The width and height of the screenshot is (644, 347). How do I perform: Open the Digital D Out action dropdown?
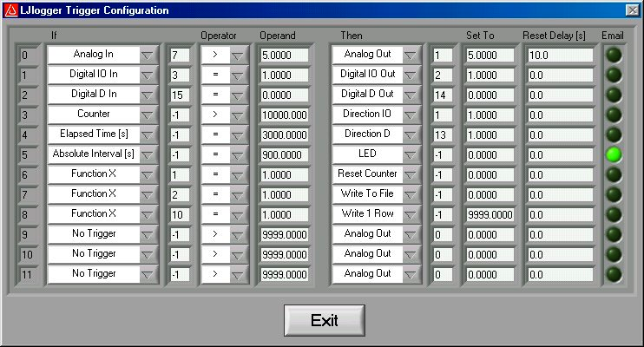(x=411, y=95)
